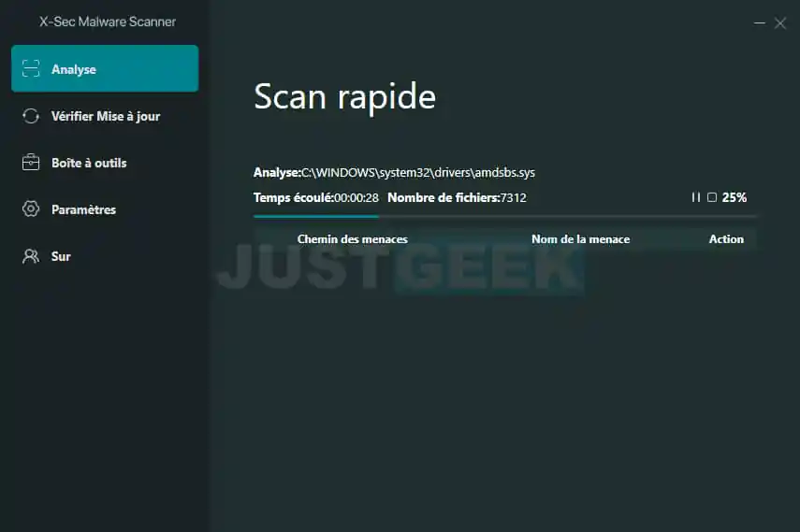Click the scan progress bar
The width and height of the screenshot is (800, 532).
tap(504, 216)
